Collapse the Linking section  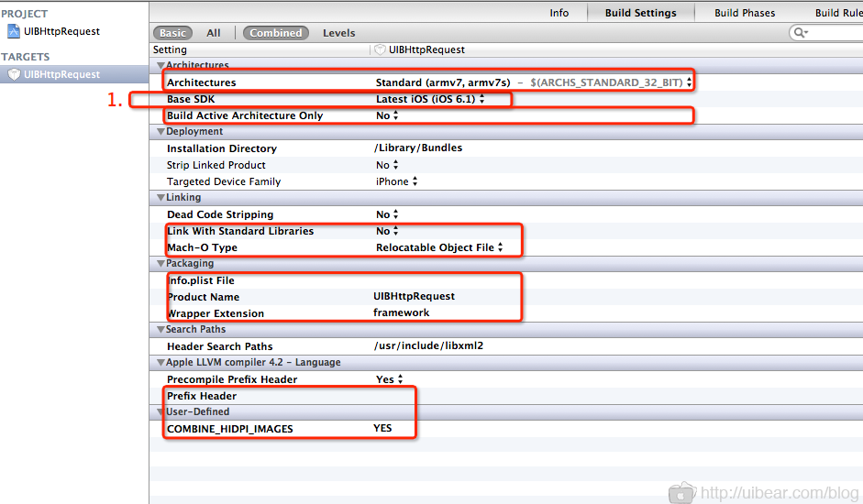161,198
